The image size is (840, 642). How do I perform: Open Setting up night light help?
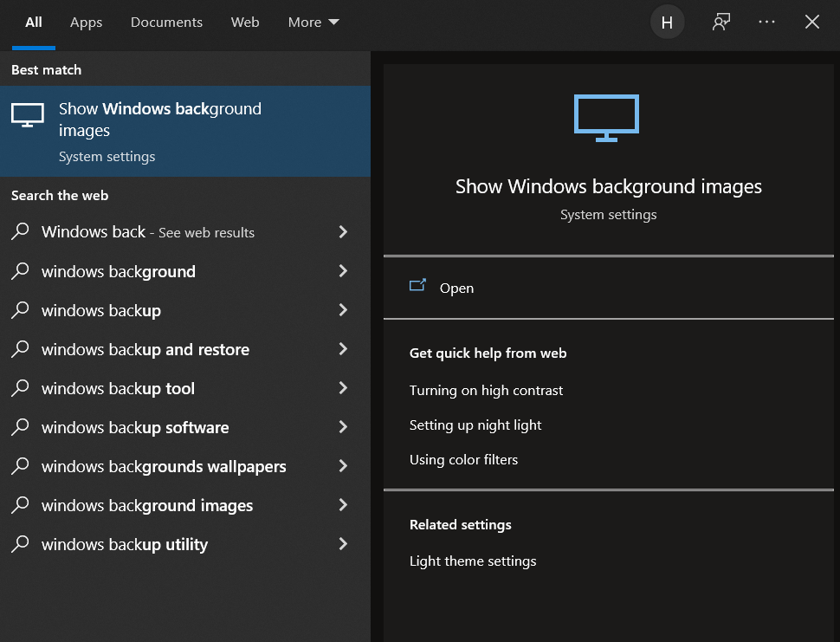pos(475,425)
